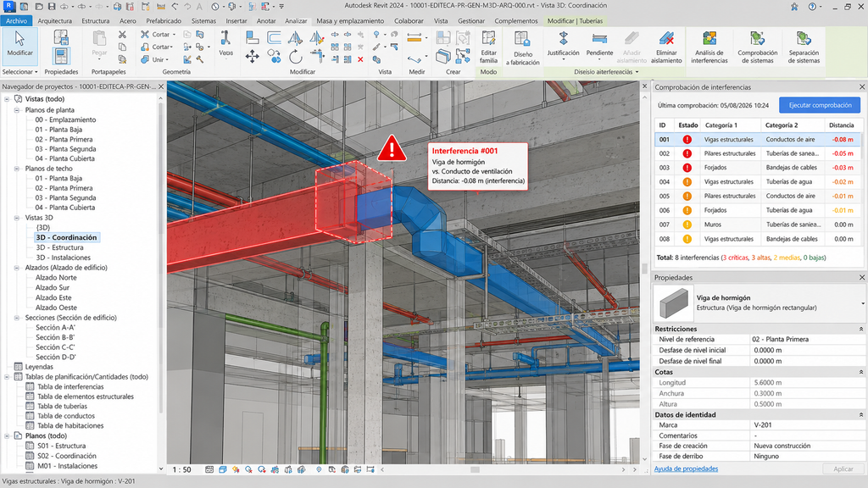Click the trim/extend to corner icon
The image size is (868, 488).
tap(317, 56)
